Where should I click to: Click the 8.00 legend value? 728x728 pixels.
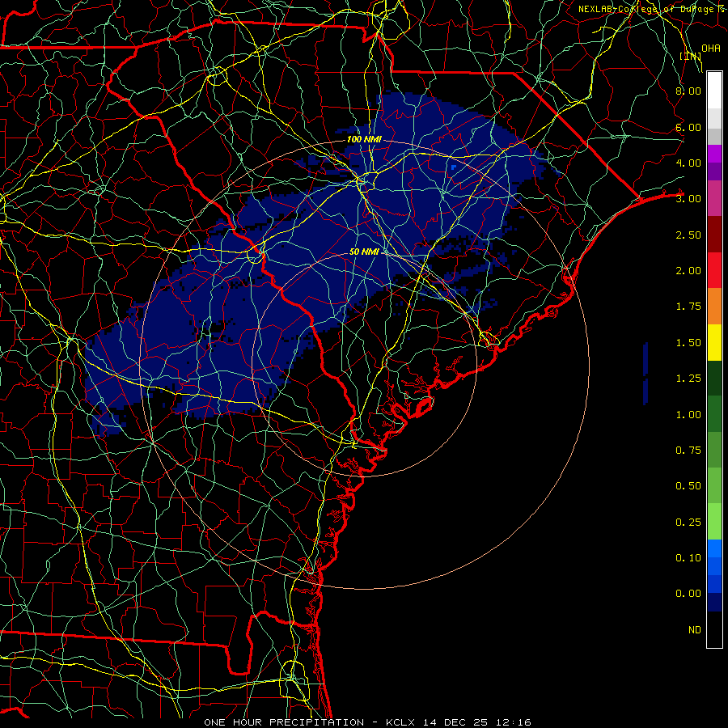tap(688, 91)
